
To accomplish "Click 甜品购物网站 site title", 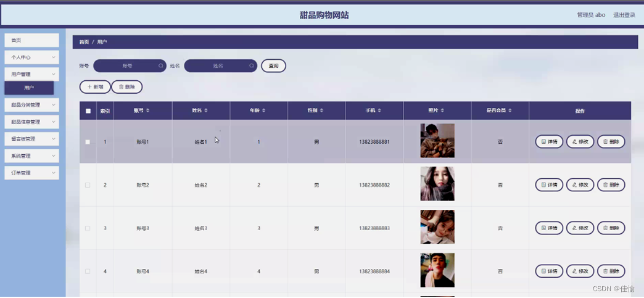I will (x=324, y=15).
